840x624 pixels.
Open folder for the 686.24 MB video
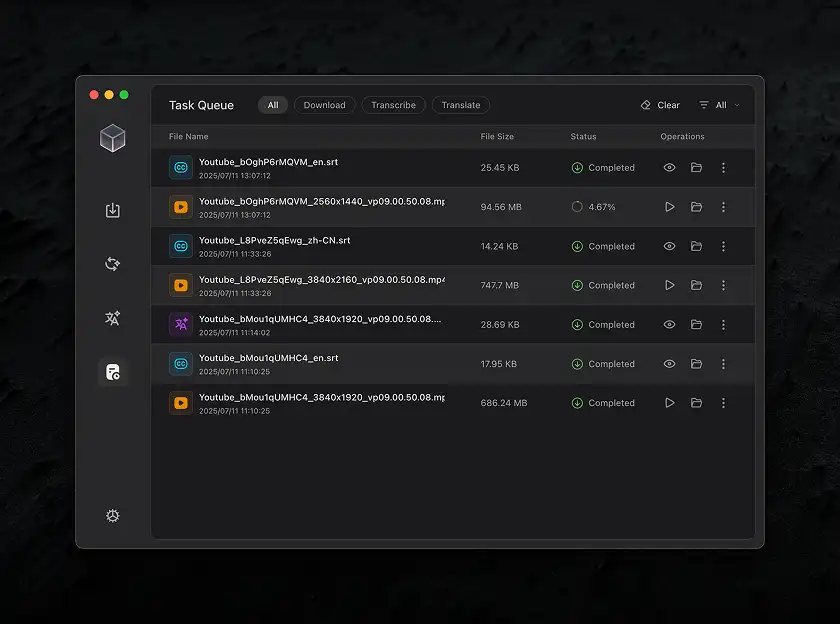coord(696,403)
